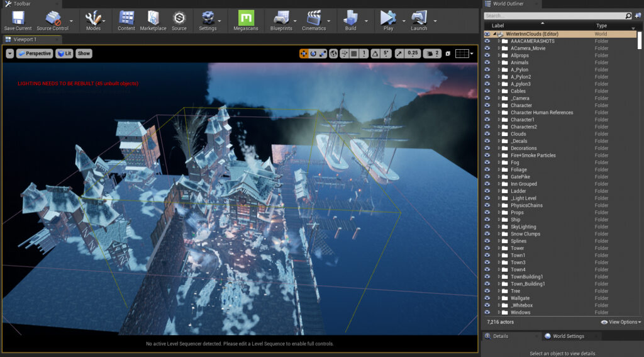The height and width of the screenshot is (357, 644).
Task: Expand the Foliage folder in outliner
Action: point(499,169)
